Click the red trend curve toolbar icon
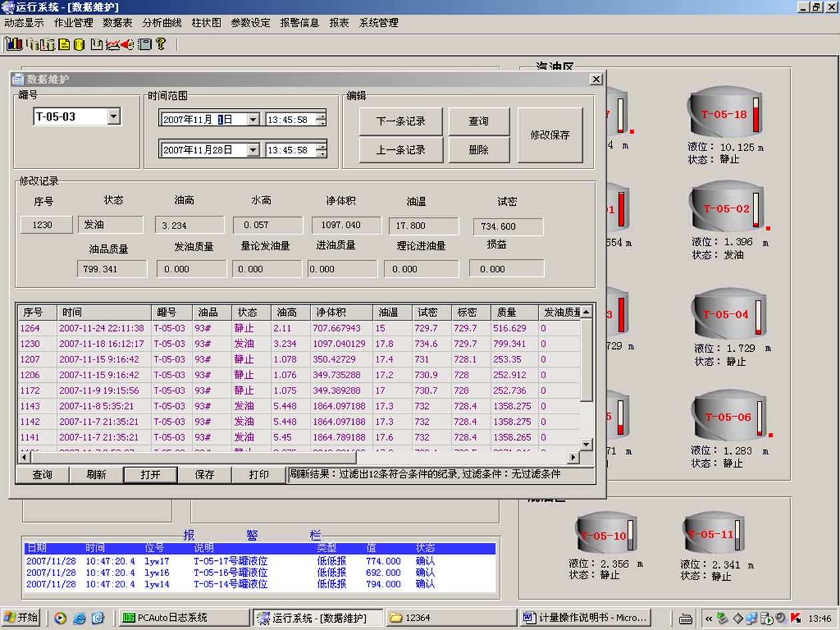840x630 pixels. point(112,45)
